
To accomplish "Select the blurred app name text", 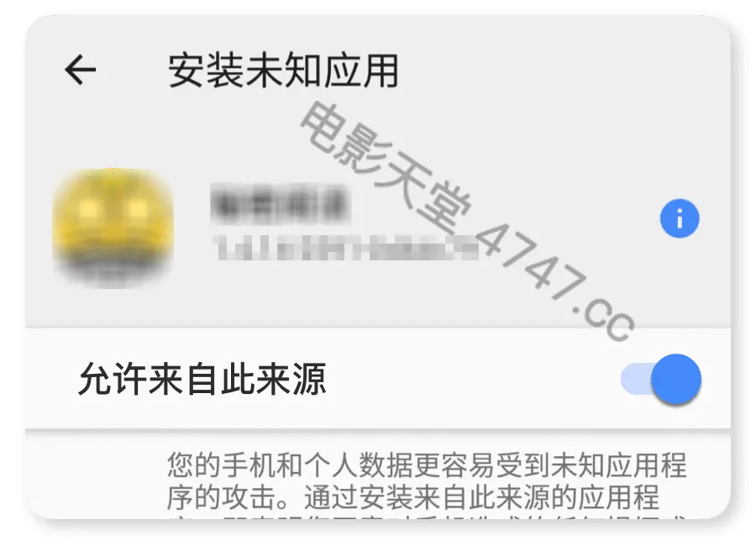I will point(280,205).
